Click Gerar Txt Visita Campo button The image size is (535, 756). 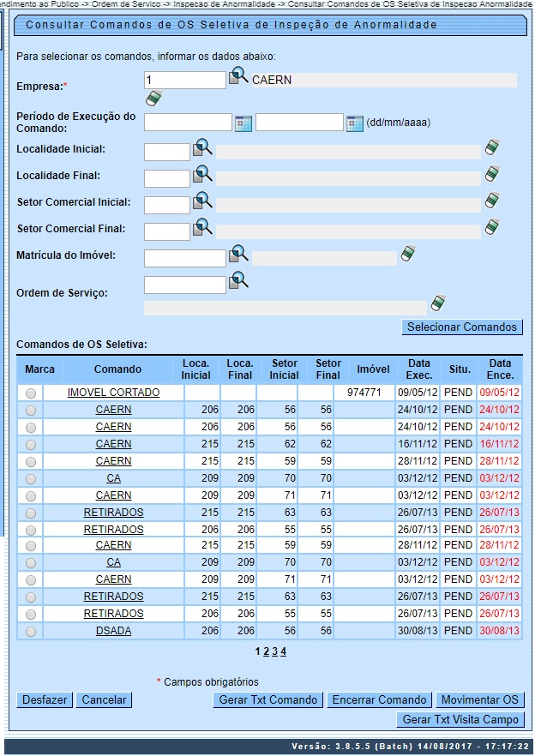[x=460, y=719]
